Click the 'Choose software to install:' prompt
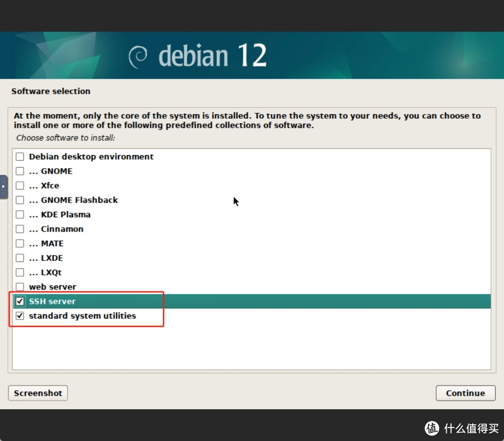 66,138
